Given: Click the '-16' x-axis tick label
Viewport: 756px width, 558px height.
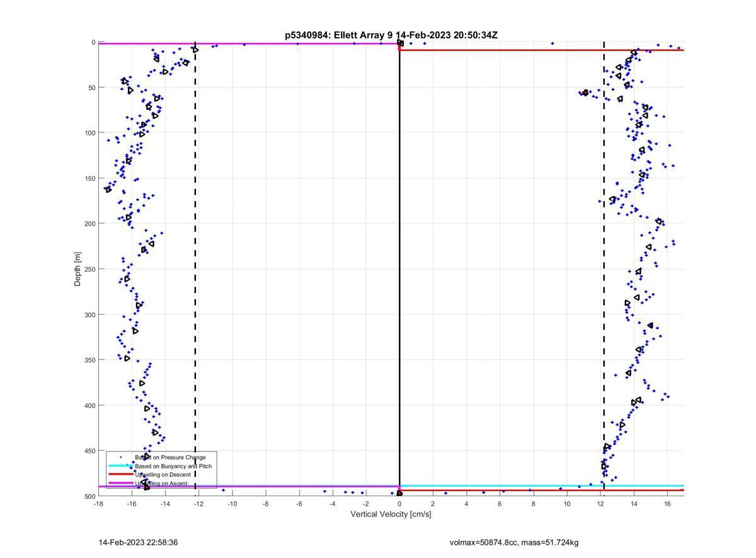Looking at the screenshot, I should point(132,504).
